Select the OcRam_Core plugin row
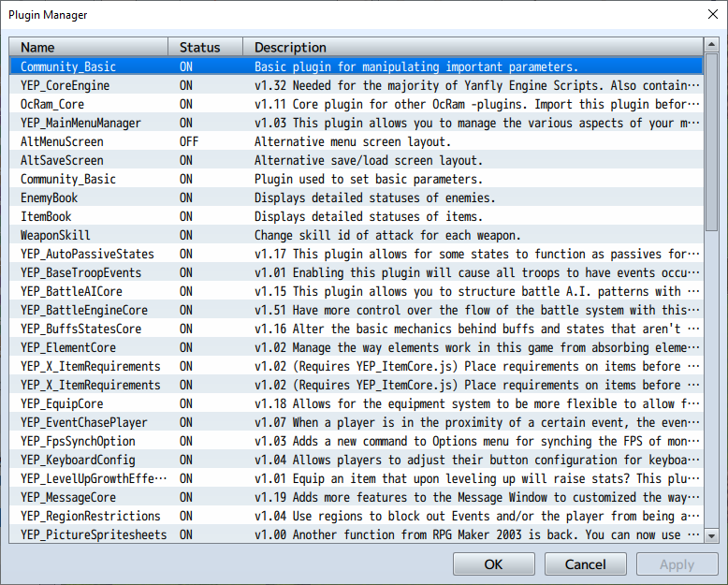This screenshot has height=585, width=728. point(357,104)
